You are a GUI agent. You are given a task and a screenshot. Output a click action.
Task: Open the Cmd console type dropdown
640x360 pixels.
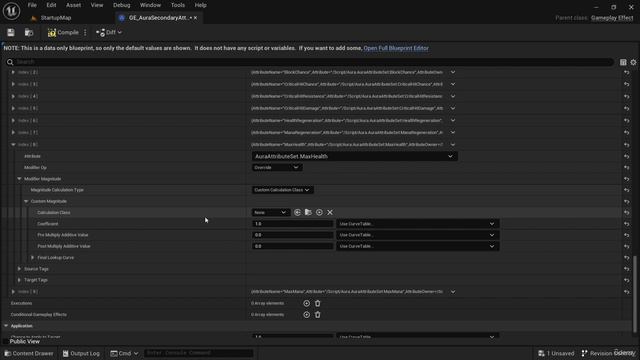click(124, 353)
